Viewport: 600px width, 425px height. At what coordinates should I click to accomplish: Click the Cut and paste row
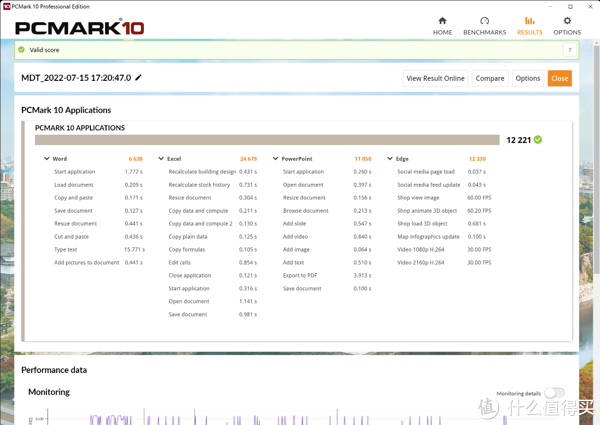pos(98,236)
